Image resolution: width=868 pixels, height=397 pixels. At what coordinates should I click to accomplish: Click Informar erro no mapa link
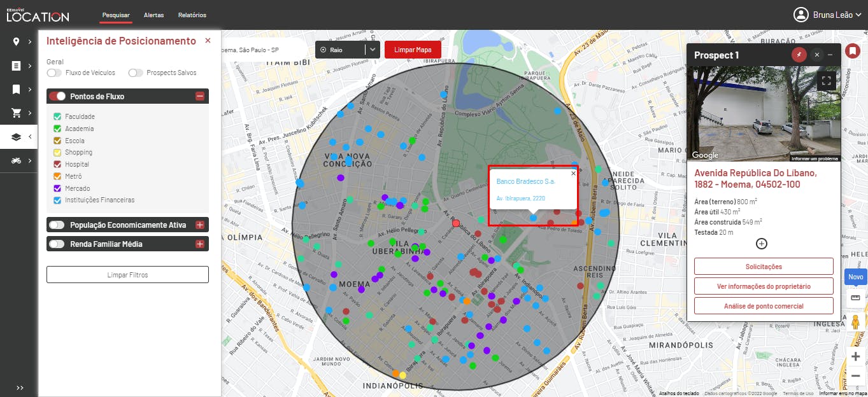tap(843, 393)
